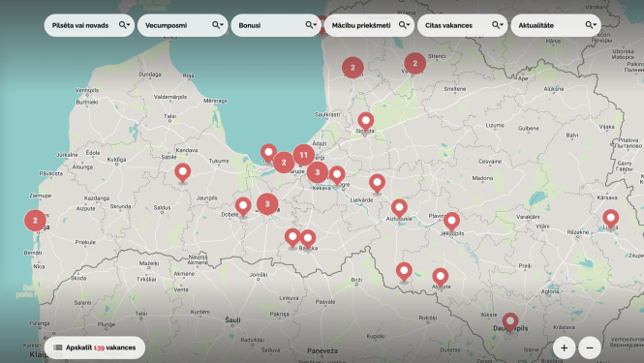
Task: Click the Saulkrasti town label
Action: (x=327, y=115)
